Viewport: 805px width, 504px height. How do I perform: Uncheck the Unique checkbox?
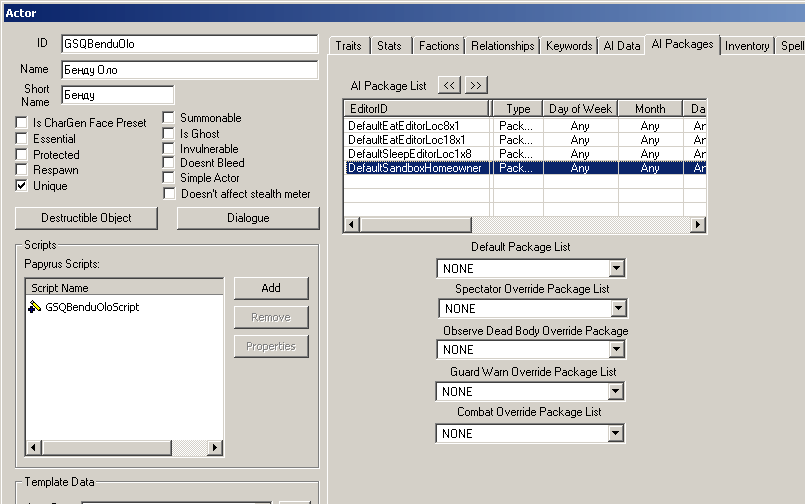pos(22,186)
